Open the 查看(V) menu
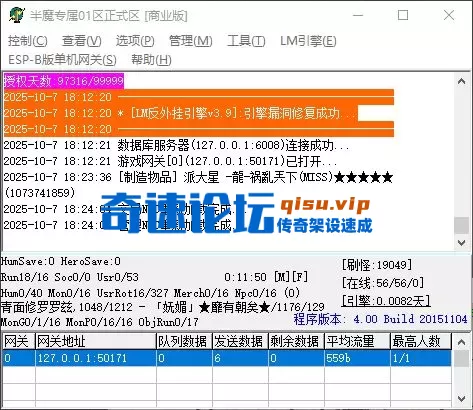This screenshot has width=473, height=410. [82, 41]
